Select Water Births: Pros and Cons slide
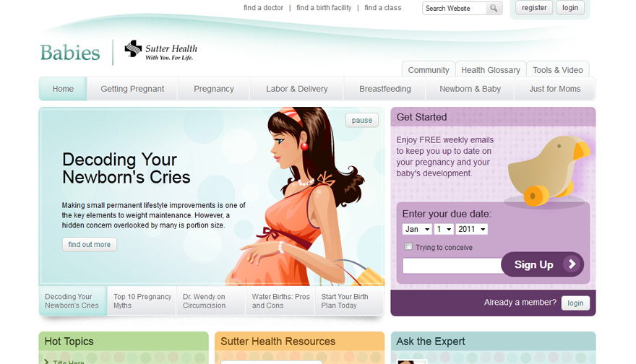This screenshot has height=364, width=636. (x=280, y=301)
